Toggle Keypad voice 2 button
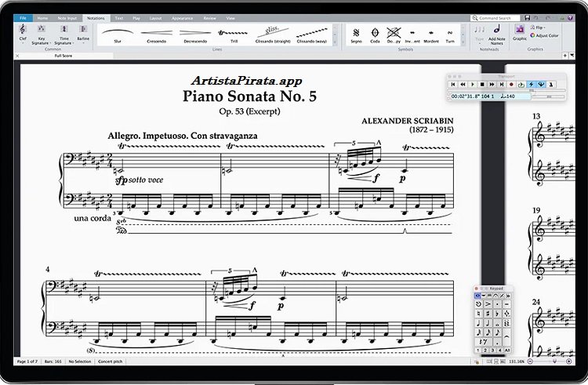 tap(487, 350)
